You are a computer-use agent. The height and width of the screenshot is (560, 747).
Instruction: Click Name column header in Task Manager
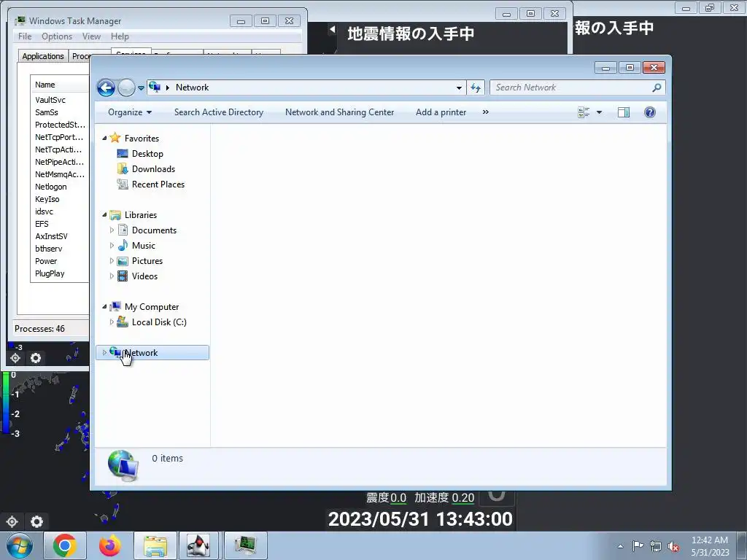(x=60, y=85)
